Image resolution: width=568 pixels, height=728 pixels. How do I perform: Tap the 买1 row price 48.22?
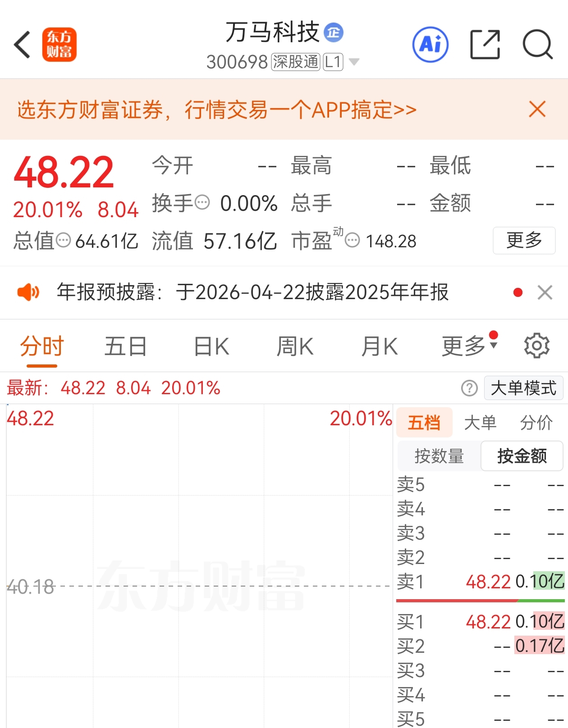pos(488,622)
